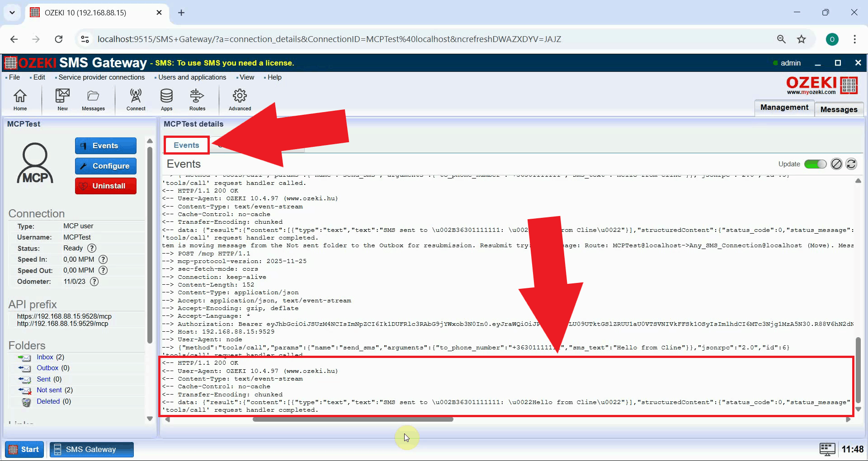Image resolution: width=868 pixels, height=461 pixels.
Task: Click the clear events log icon
Action: pyautogui.click(x=836, y=164)
